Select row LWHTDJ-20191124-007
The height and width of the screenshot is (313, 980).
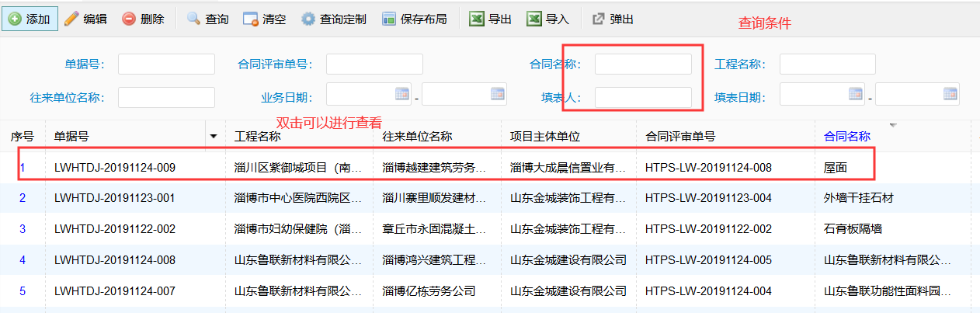point(489,291)
